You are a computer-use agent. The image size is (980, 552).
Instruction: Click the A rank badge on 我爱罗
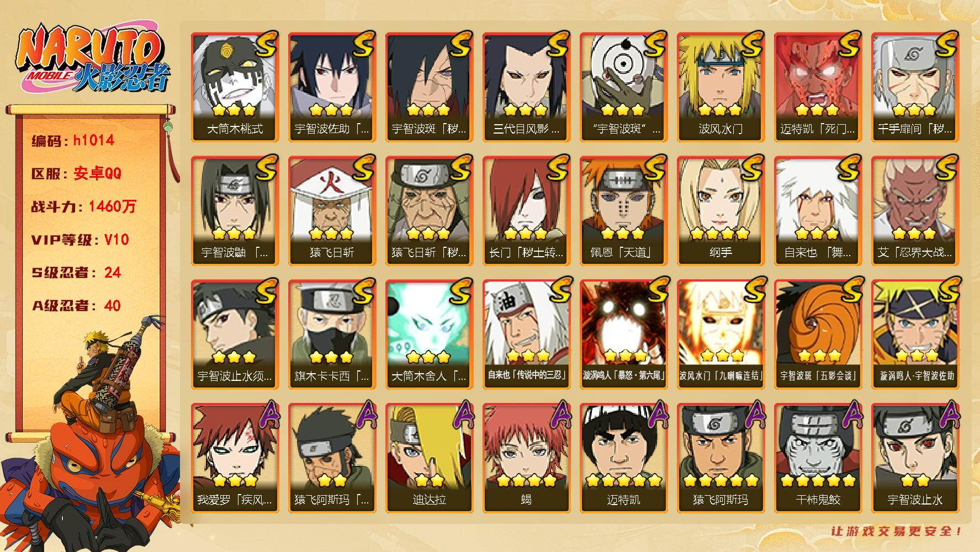[x=266, y=415]
